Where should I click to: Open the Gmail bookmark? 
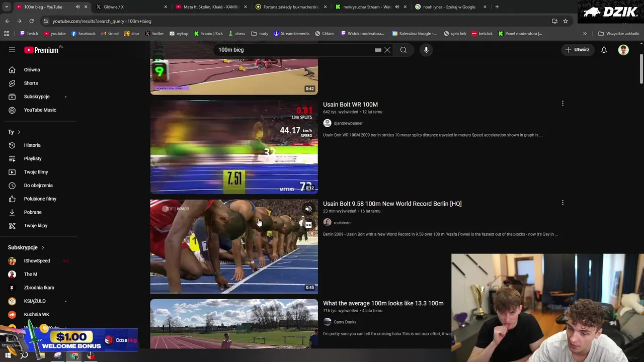(109, 34)
